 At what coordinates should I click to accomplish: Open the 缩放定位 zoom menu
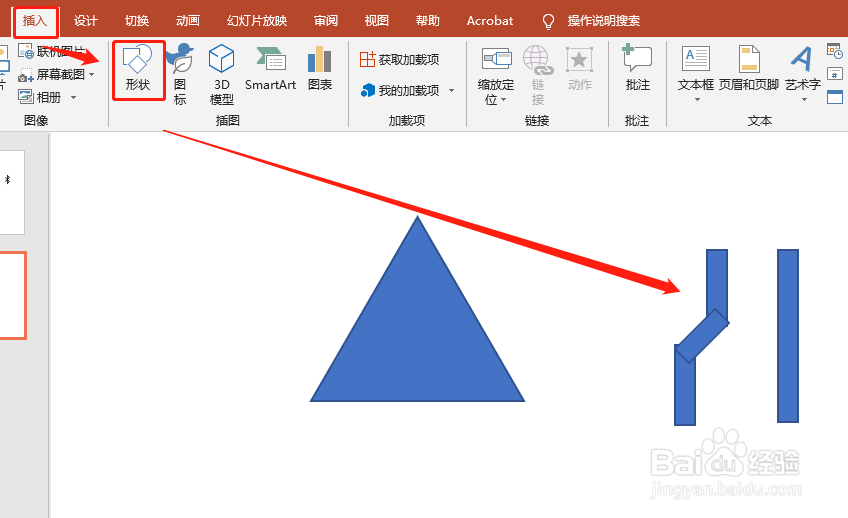(x=496, y=76)
